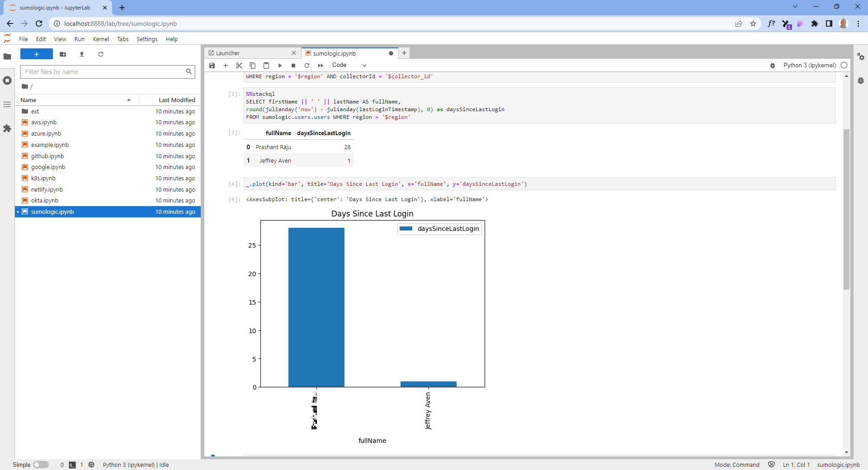
Task: Click the kernel status circle indicator
Action: click(x=844, y=65)
